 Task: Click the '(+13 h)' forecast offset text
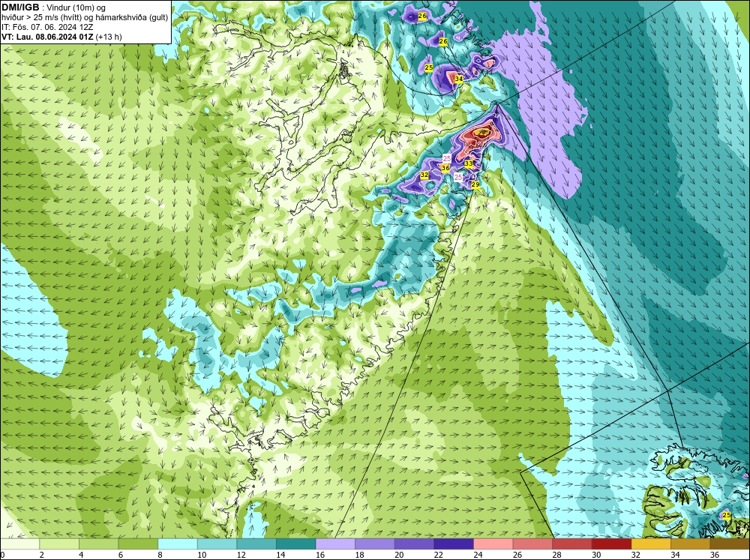pyautogui.click(x=109, y=37)
